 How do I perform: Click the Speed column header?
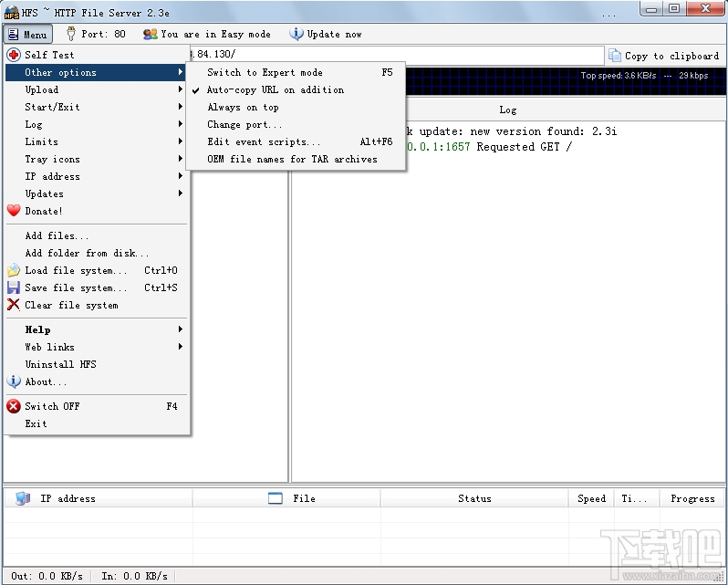tap(591, 498)
